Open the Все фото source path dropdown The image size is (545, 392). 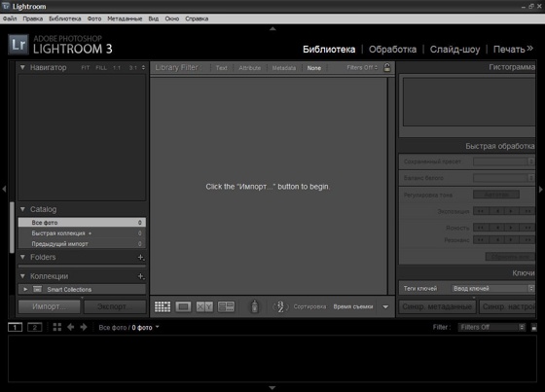pyautogui.click(x=128, y=328)
